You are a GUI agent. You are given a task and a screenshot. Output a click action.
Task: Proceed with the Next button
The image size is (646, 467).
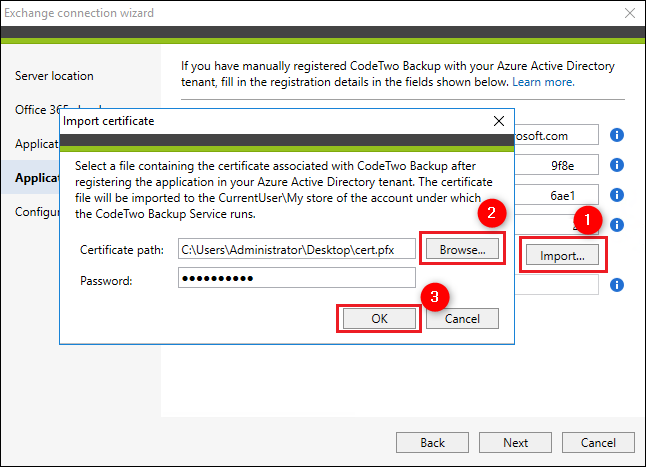515,443
